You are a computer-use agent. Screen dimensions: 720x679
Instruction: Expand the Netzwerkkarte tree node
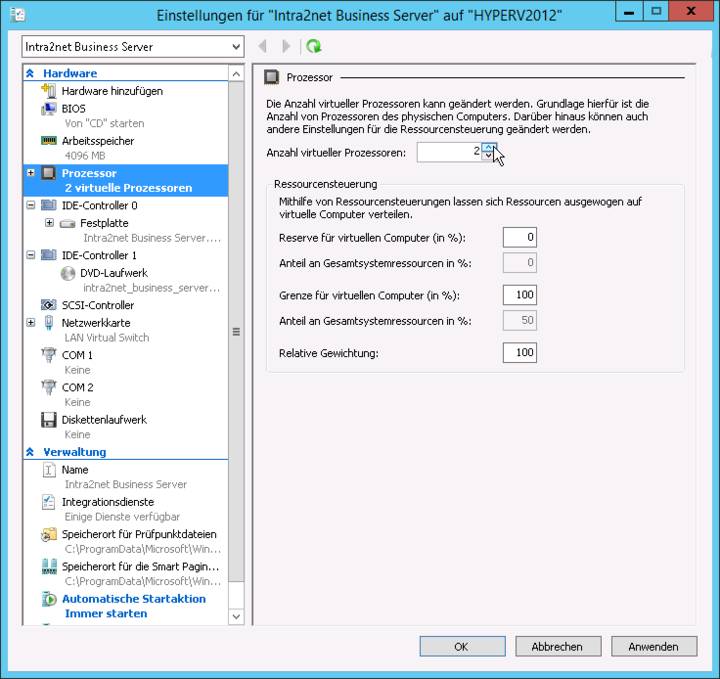point(31,323)
